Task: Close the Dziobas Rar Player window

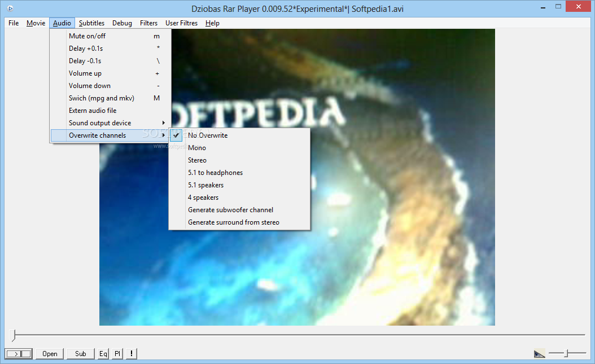Action: click(x=578, y=6)
